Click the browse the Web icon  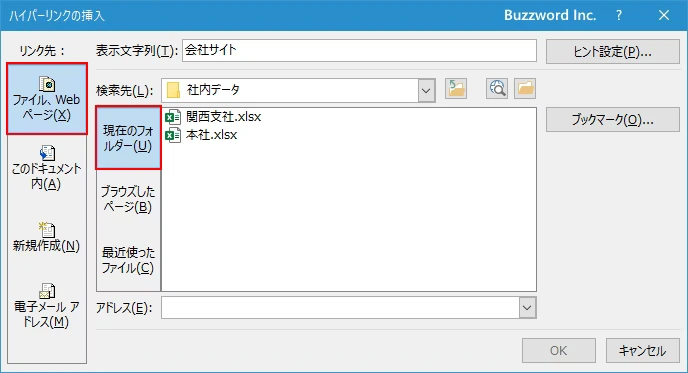[x=497, y=89]
